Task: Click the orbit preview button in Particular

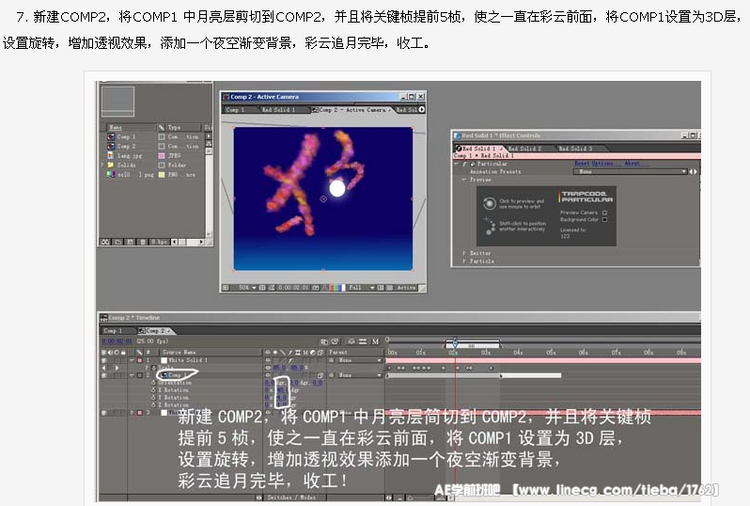Action: (x=489, y=204)
